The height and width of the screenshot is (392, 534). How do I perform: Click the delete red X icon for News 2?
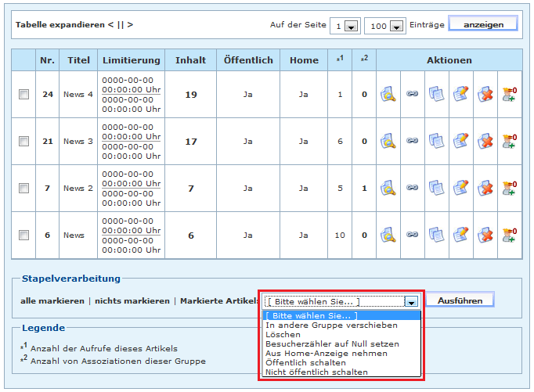485,189
